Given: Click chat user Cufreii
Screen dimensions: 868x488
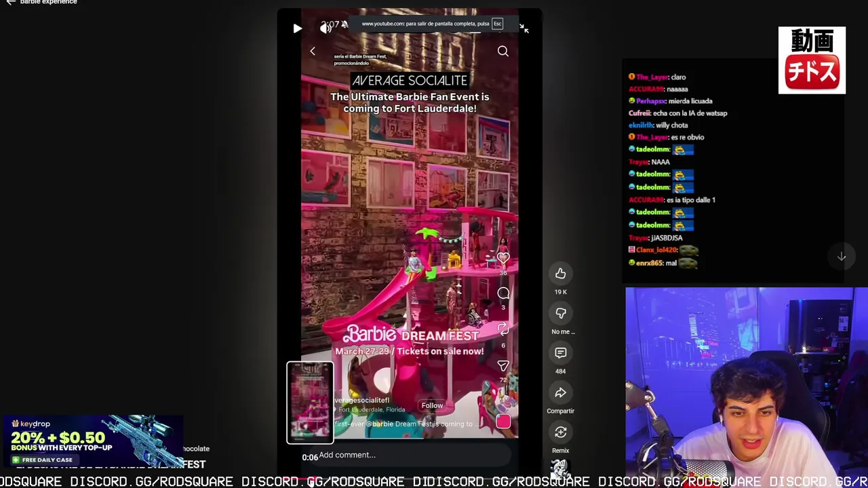Looking at the screenshot, I should (639, 113).
